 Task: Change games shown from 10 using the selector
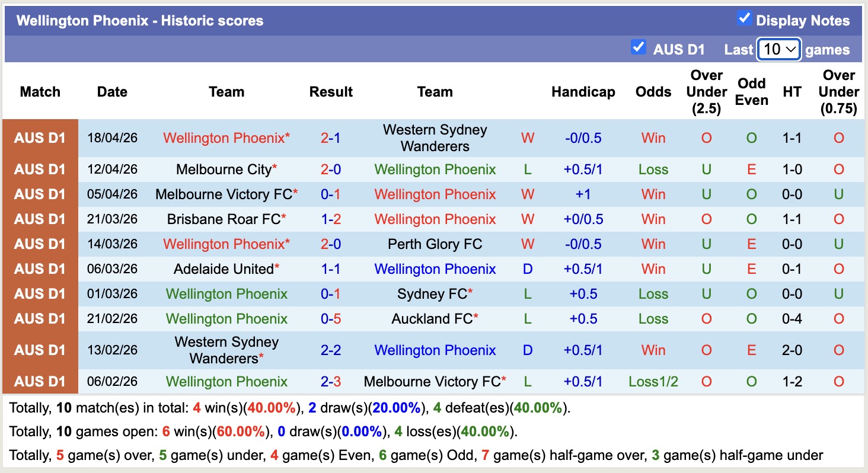(778, 49)
